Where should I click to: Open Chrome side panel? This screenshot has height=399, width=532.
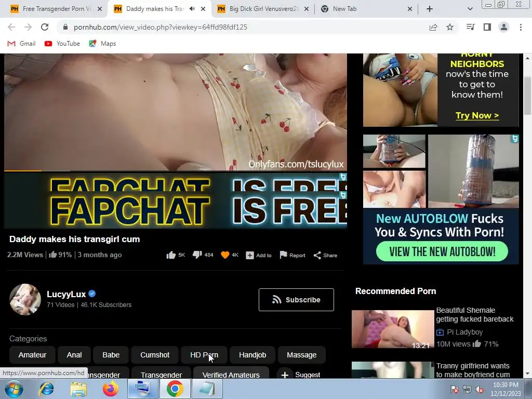coord(487,27)
